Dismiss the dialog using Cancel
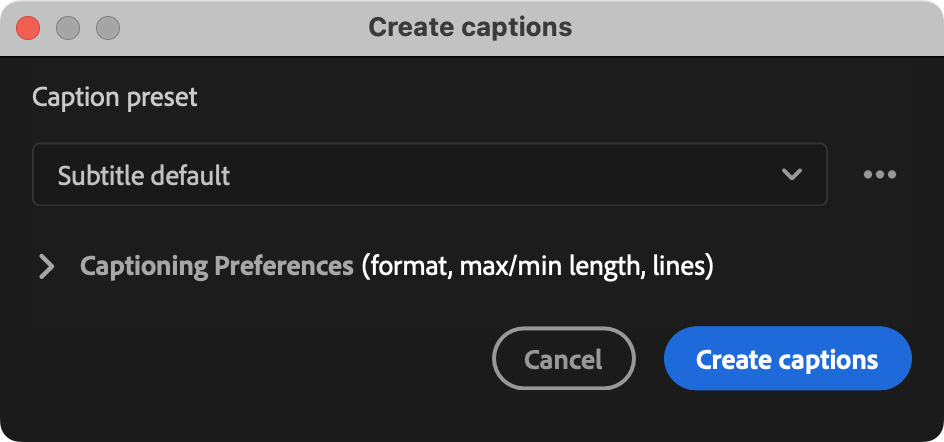The image size is (944, 442). pyautogui.click(x=564, y=359)
